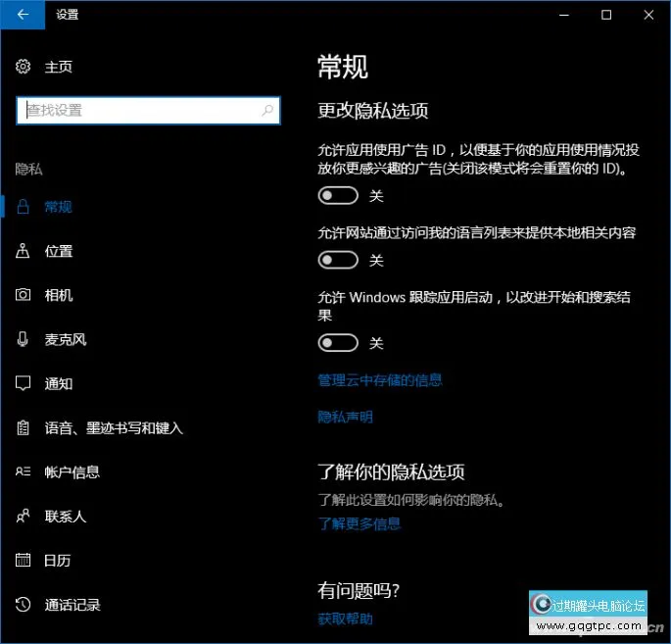Click the location pin icon beside 位置
Viewport: 671px width, 644px height.
coord(23,251)
